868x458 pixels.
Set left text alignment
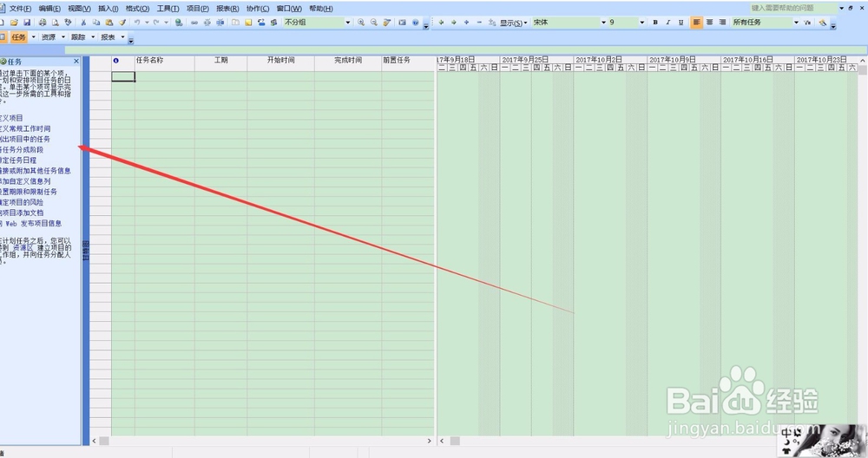[696, 23]
